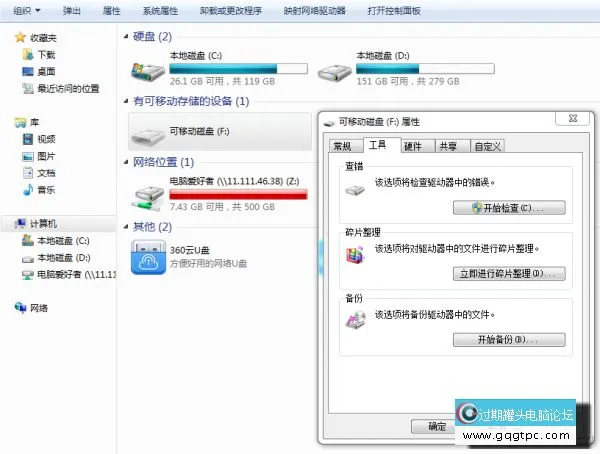Collapse the 有可移动存储的设备 (1) group
Screen dimensions: 600x454
click(x=126, y=101)
